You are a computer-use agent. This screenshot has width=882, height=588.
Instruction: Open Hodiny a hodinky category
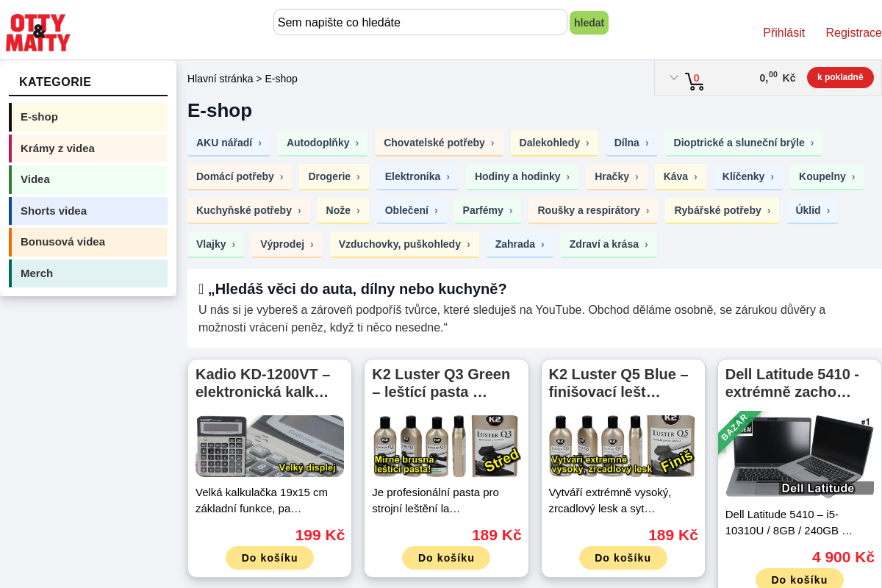pyautogui.click(x=523, y=176)
